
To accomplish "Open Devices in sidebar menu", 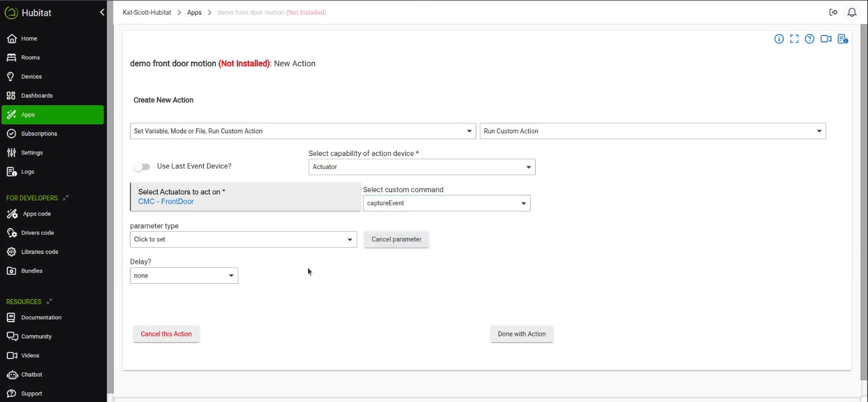I will [53, 76].
